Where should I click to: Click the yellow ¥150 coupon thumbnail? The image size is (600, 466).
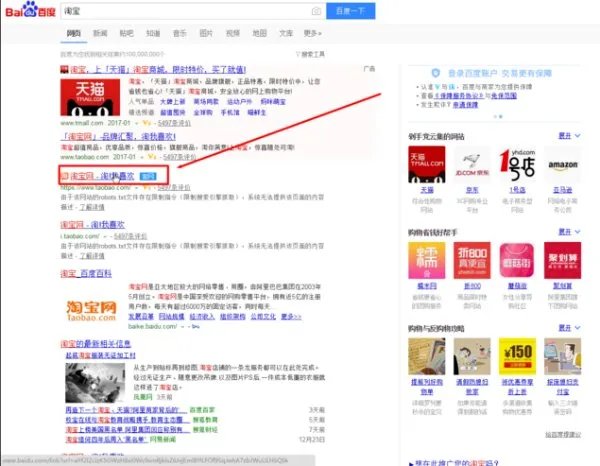coord(517,356)
